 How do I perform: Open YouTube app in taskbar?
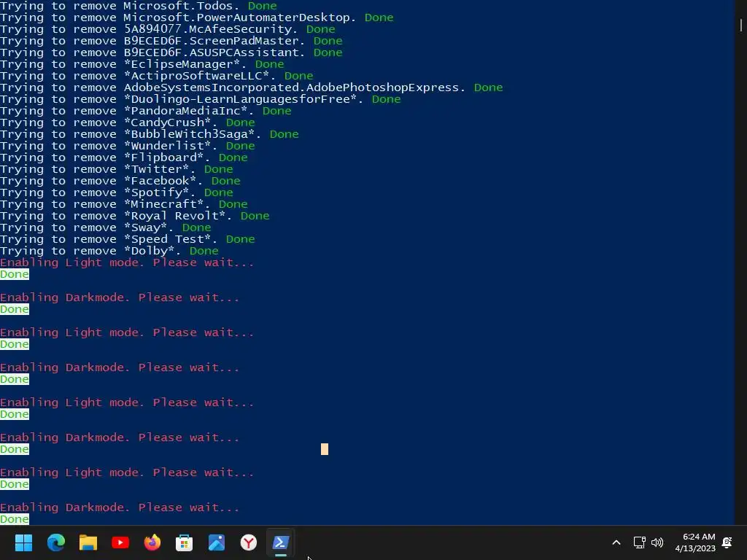click(x=120, y=542)
